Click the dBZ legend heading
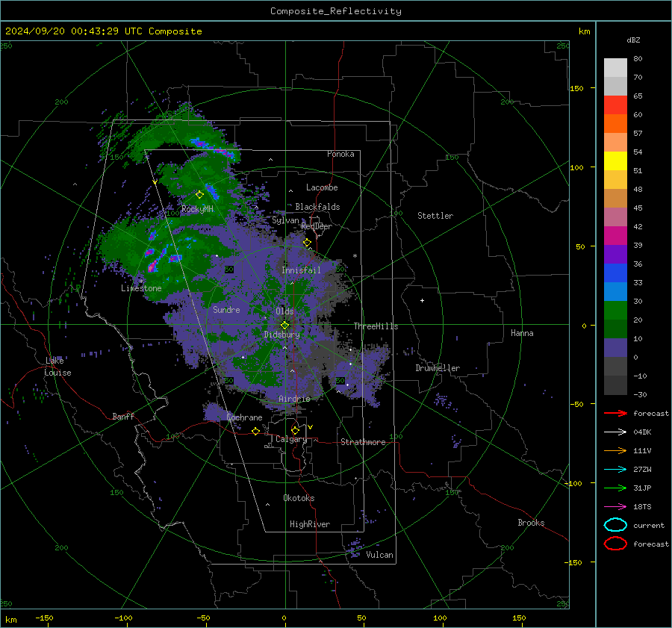 click(x=633, y=40)
